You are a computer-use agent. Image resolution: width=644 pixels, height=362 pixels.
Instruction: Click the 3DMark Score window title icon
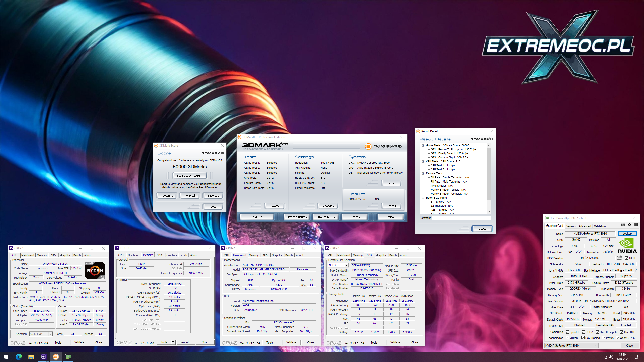pyautogui.click(x=156, y=146)
